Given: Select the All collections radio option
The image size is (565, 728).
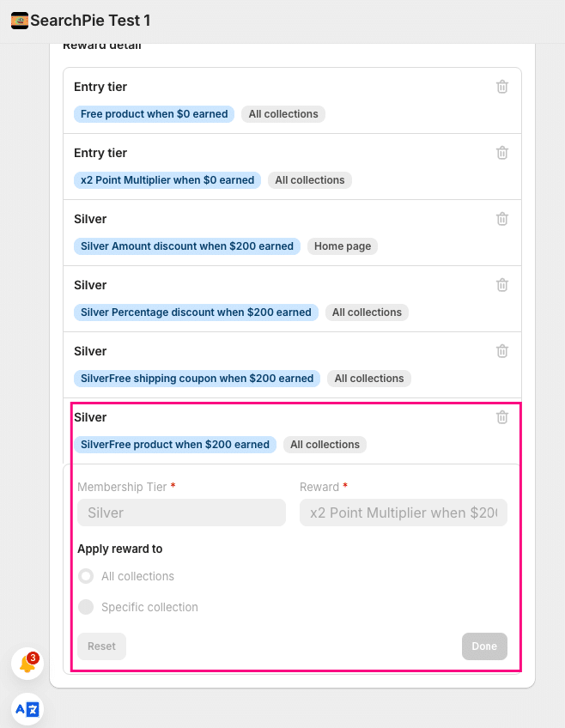Looking at the screenshot, I should coord(86,576).
